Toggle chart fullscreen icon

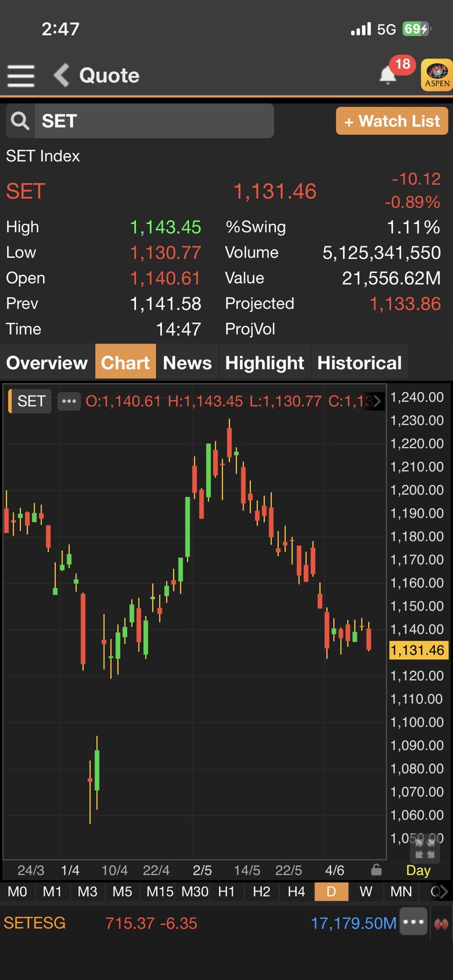425,850
